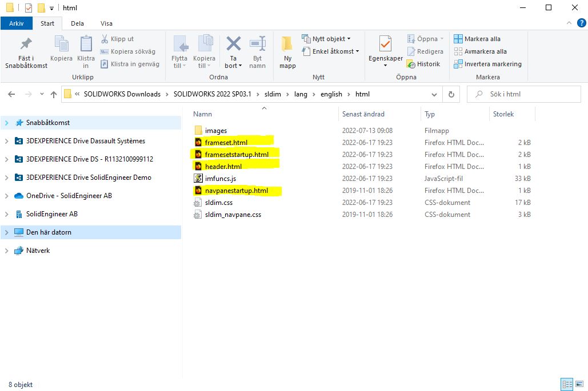Click the Ny mapp folder icon

pos(287,45)
